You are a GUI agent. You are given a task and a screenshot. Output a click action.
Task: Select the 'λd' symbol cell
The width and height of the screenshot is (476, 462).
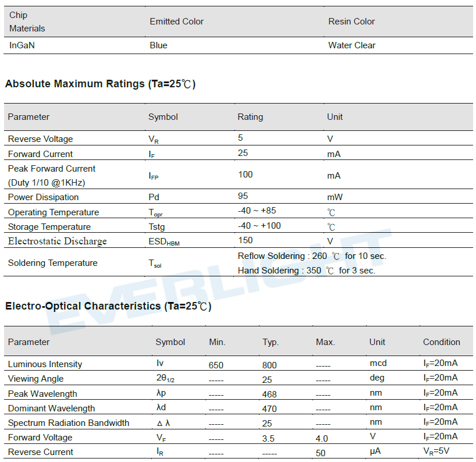(x=161, y=407)
